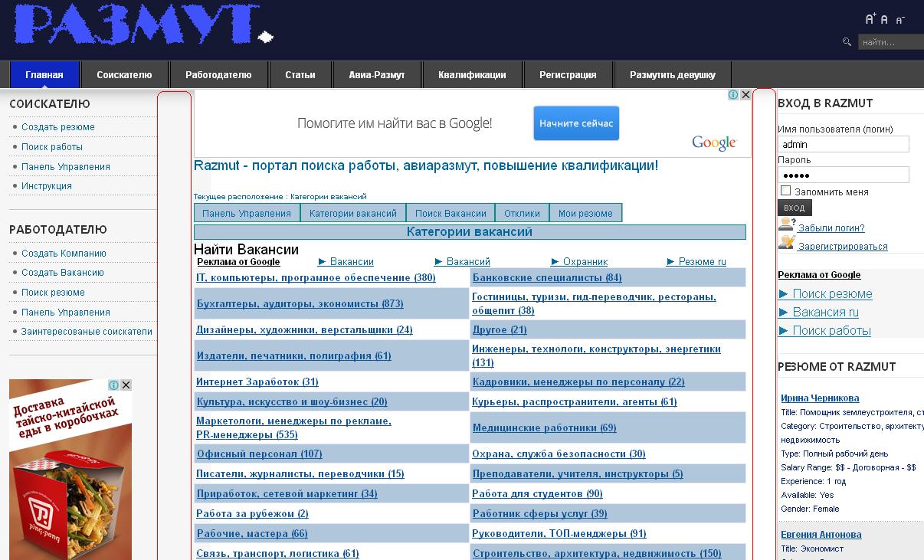Open the Главная menu tab
Viewport: 924px width, 560px height.
44,74
